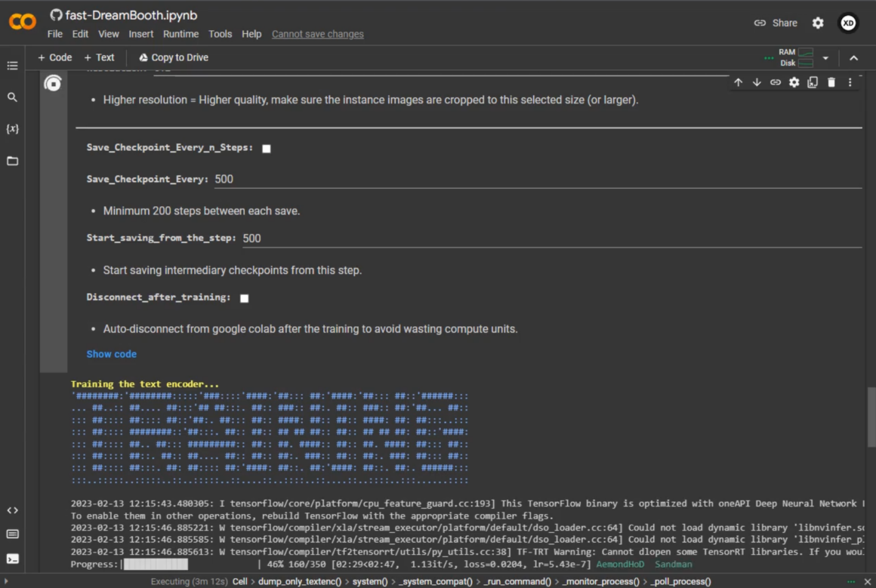This screenshot has height=588, width=876.
Task: Toggle Disconnect_after_training checkbox
Action: pos(245,298)
